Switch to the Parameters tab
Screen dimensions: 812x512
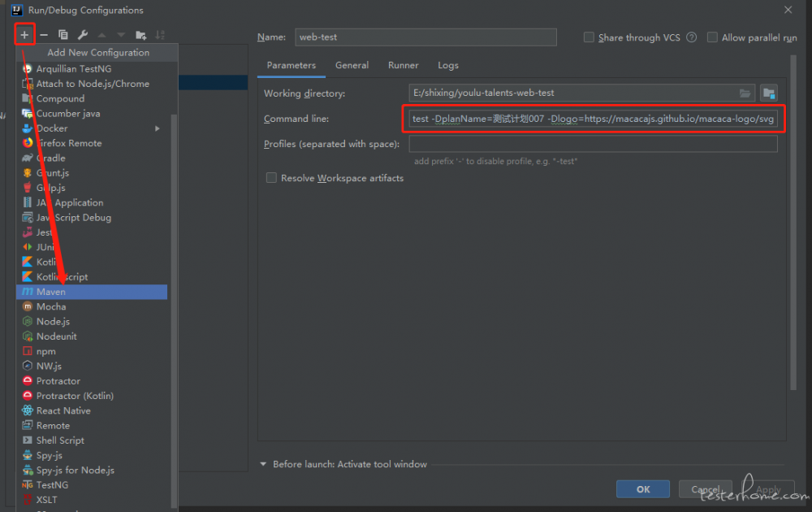click(x=291, y=65)
